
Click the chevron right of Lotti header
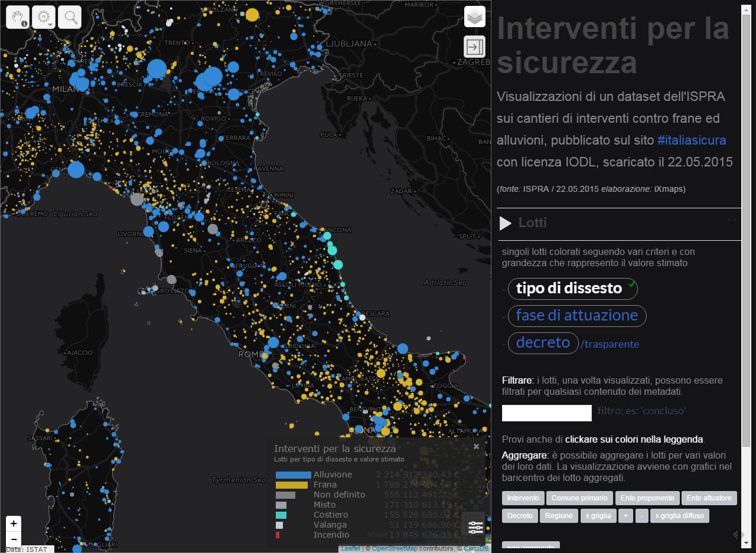[x=732, y=221]
